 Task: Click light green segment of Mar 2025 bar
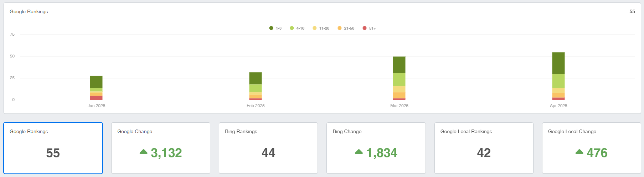click(399, 79)
